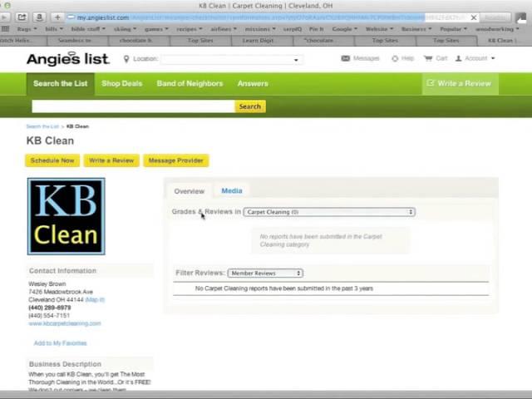Go to the Answers section
532x399 pixels.
tap(253, 84)
